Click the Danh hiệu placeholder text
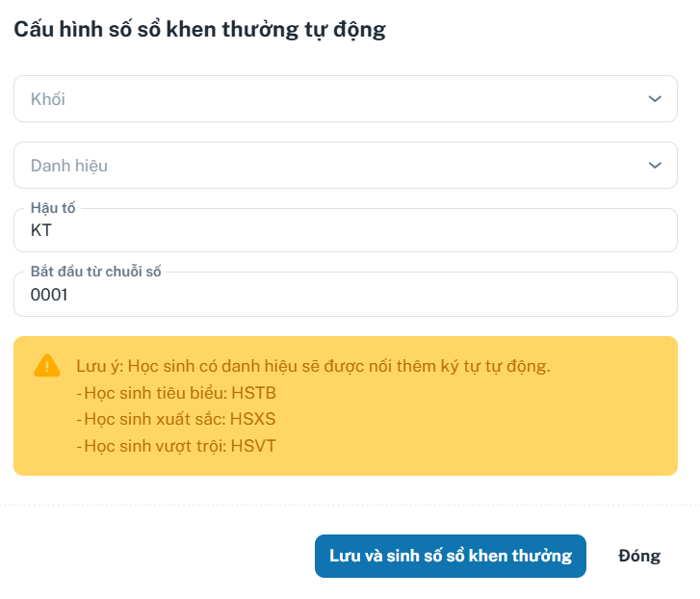The image size is (700, 599). click(x=69, y=166)
